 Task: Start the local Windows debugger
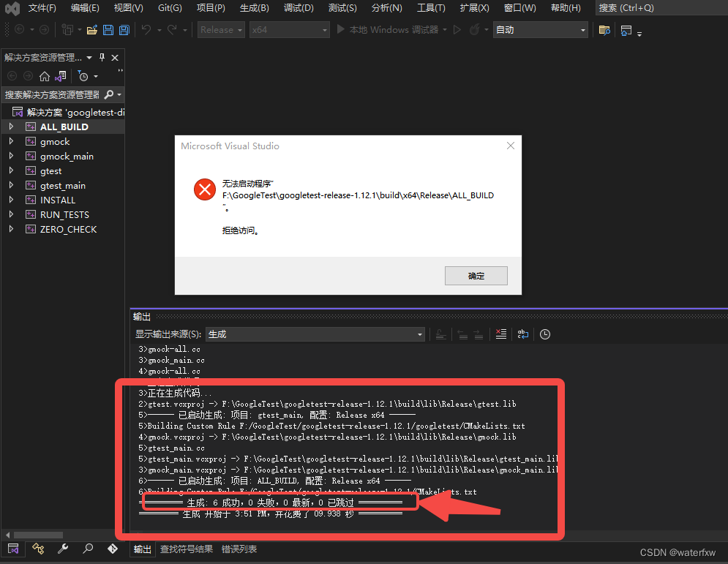click(387, 30)
